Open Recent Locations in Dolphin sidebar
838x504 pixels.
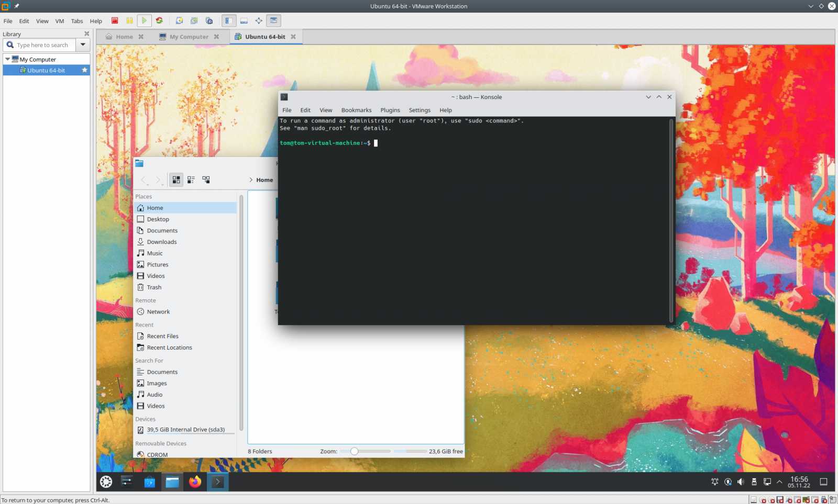point(185,348)
